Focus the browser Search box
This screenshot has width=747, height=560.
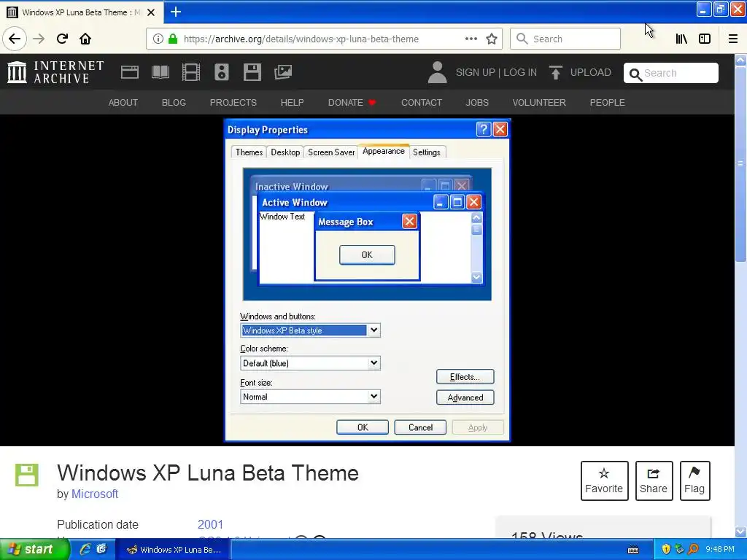tap(565, 39)
